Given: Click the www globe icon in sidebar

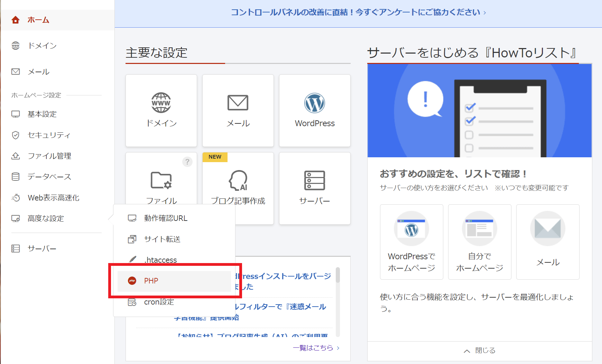Looking at the screenshot, I should click(x=16, y=46).
